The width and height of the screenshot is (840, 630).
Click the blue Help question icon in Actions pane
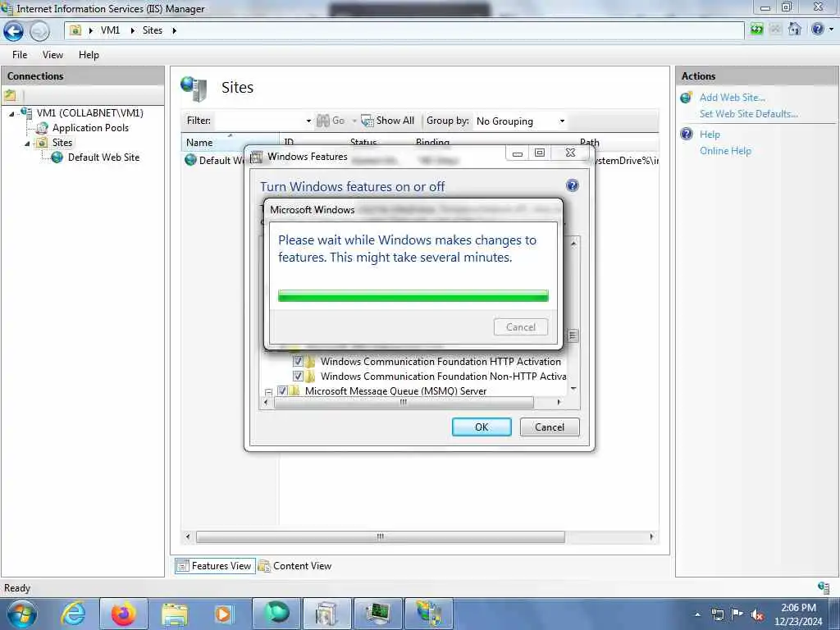(687, 134)
